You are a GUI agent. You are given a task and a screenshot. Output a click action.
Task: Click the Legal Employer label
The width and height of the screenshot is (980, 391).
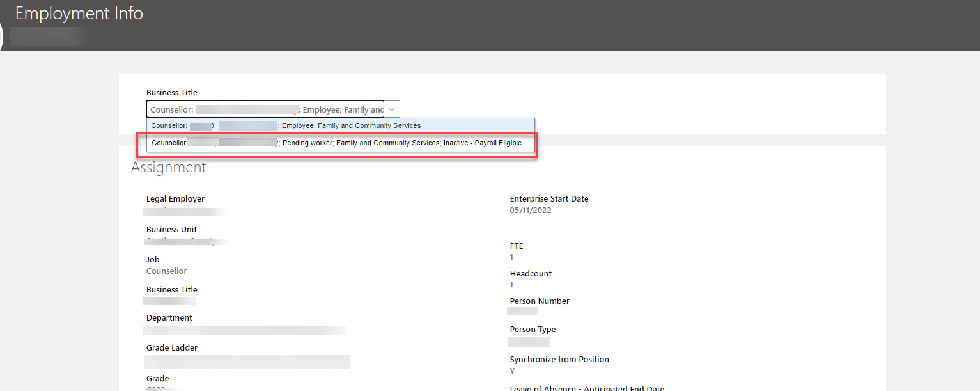click(175, 199)
